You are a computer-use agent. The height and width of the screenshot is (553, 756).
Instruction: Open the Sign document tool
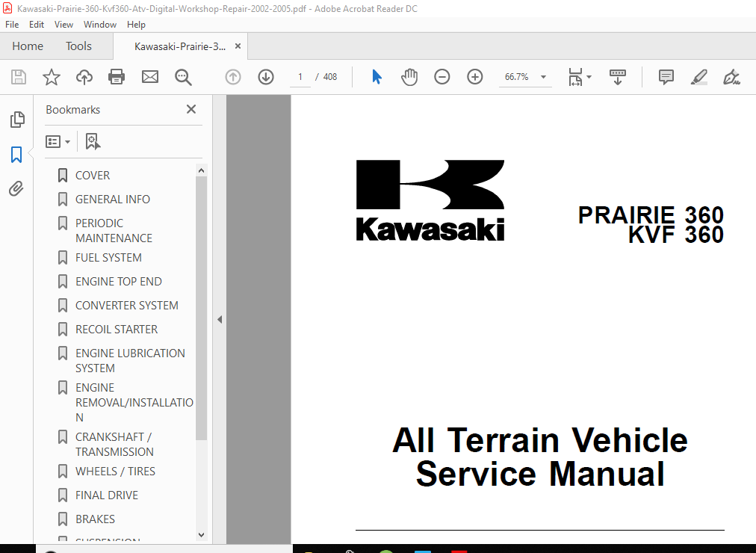pyautogui.click(x=731, y=77)
